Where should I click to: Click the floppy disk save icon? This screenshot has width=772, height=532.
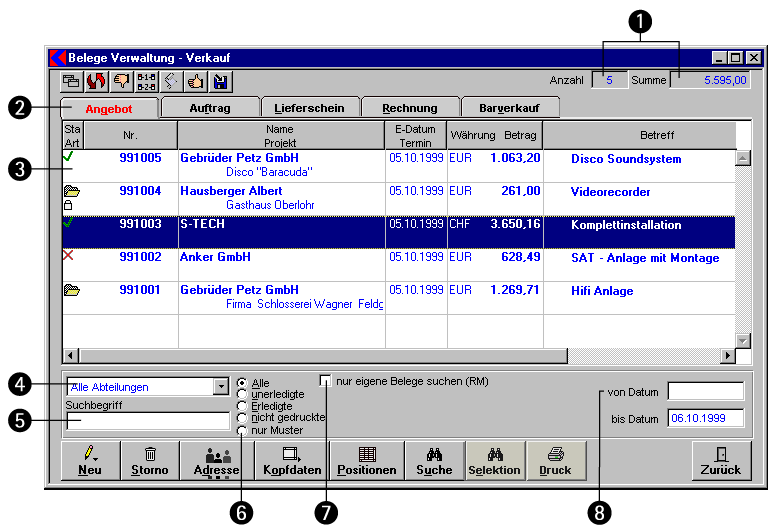point(220,82)
